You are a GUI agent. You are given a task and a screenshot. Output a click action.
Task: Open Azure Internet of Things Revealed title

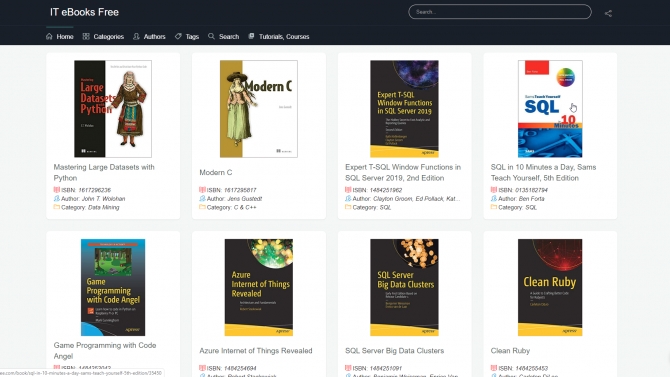pos(256,350)
